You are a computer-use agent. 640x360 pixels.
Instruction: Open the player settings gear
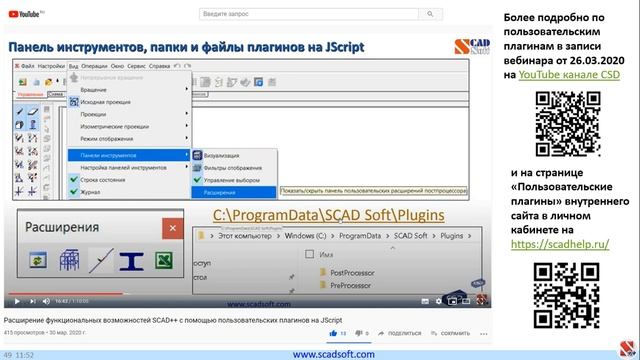pos(438,301)
